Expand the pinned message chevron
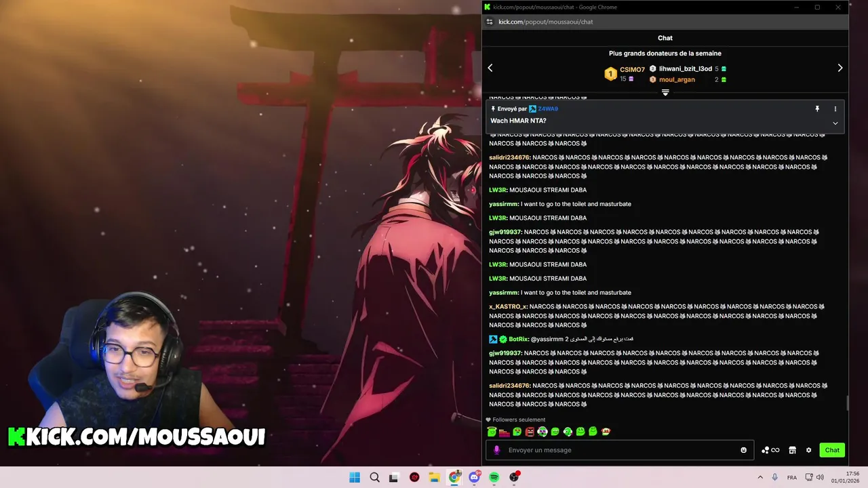Viewport: 868px width, 488px height. click(835, 123)
